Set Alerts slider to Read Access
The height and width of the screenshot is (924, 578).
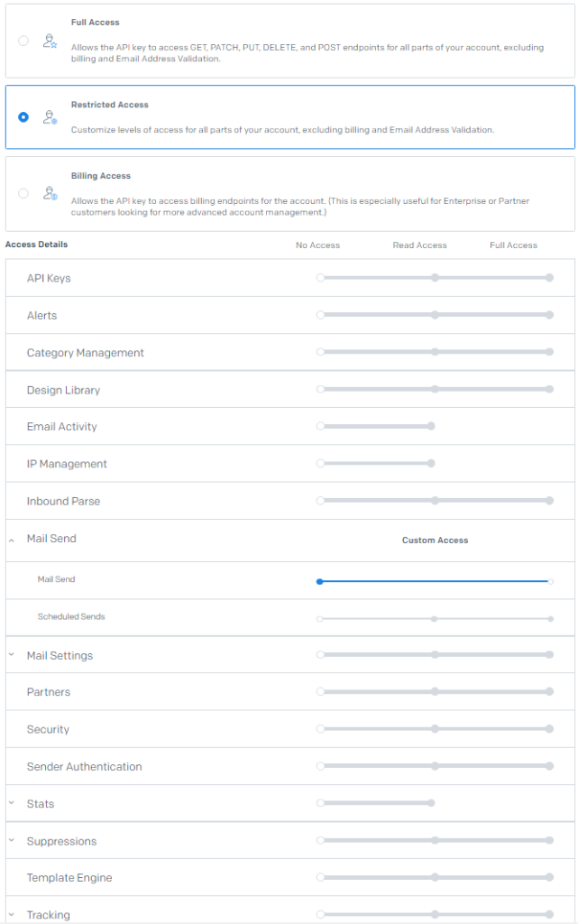point(435,315)
